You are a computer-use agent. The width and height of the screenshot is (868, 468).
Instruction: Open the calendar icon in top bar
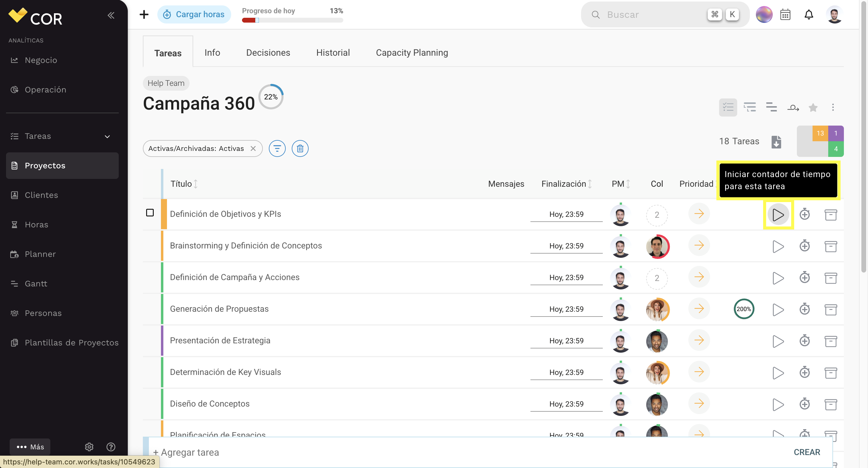pos(785,14)
